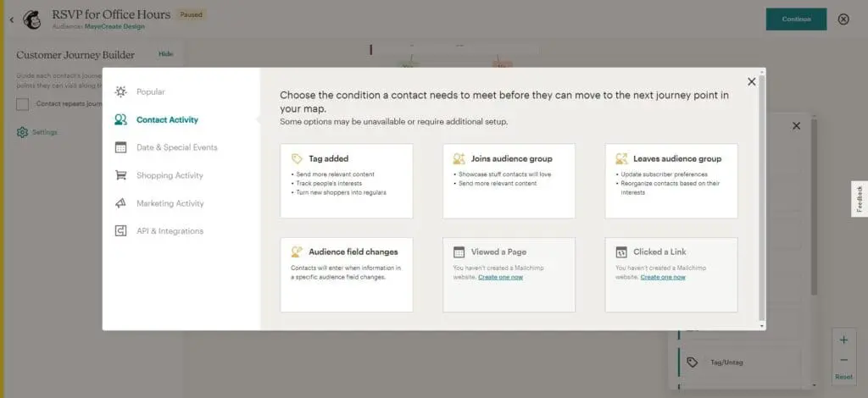Select the Tag added condition

tap(346, 180)
